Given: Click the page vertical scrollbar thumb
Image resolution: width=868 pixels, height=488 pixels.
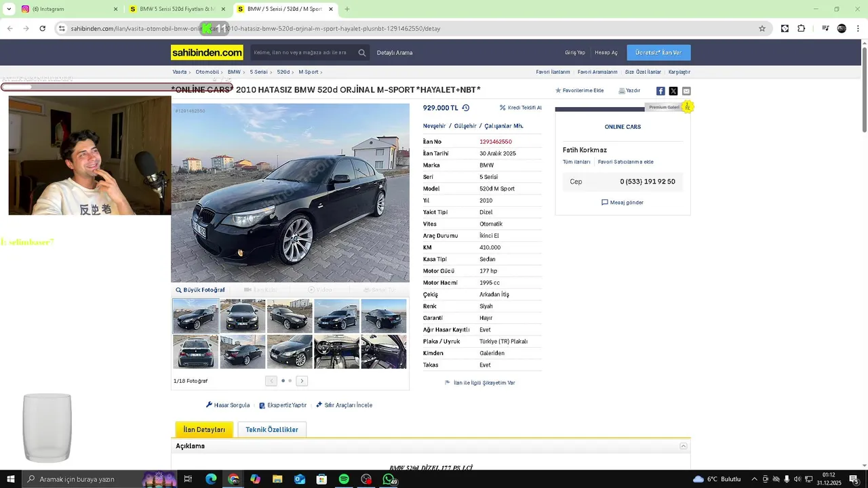Looking at the screenshot, I should [864, 91].
